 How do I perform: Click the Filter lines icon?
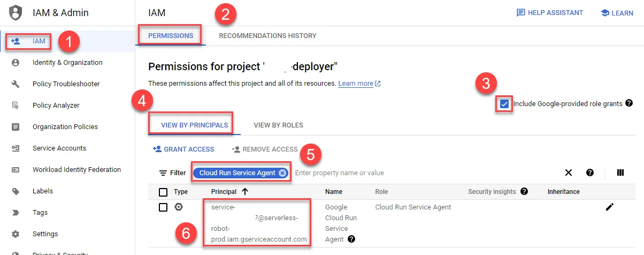pos(163,173)
